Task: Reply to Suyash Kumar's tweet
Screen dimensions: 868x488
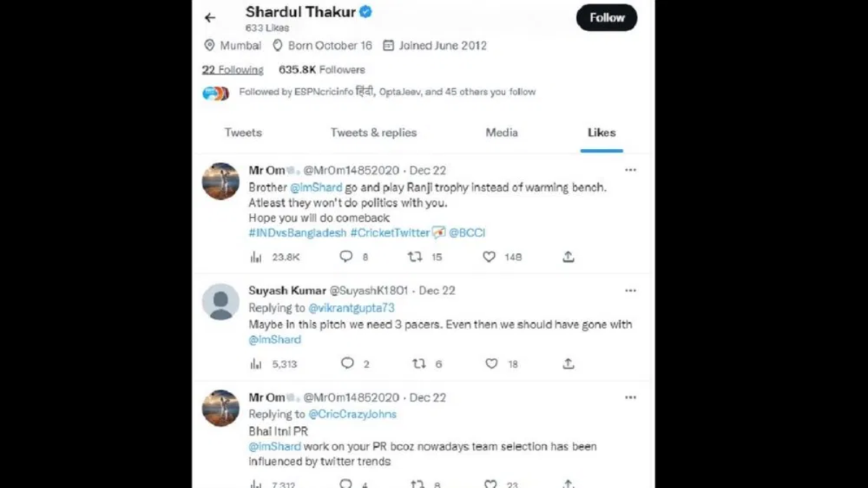Action: click(347, 364)
